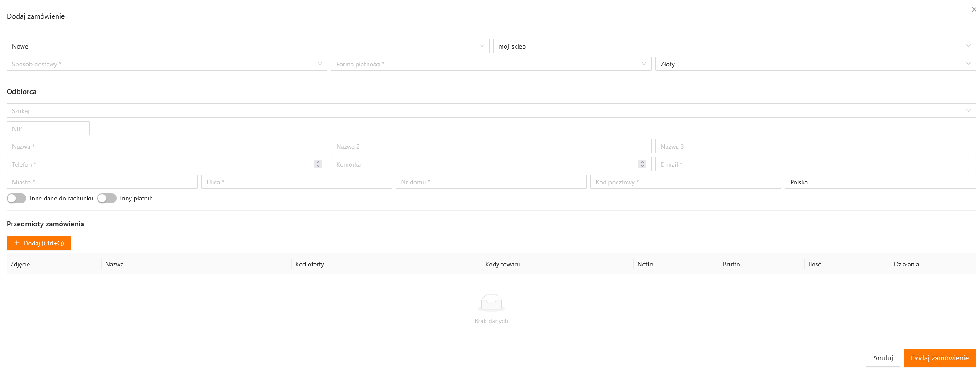
Task: Click the stepper arrows in Telefon field
Action: click(318, 164)
